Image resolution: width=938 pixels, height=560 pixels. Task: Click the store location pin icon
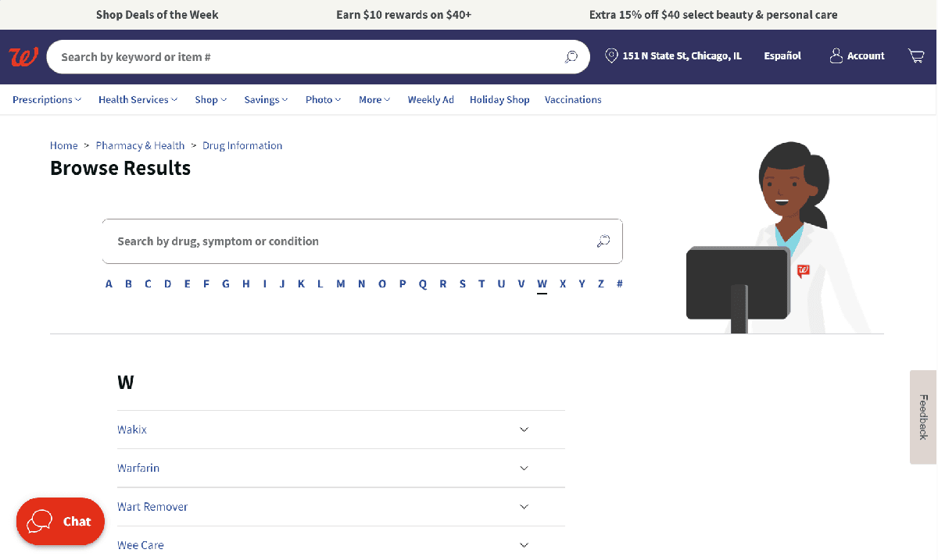click(611, 56)
